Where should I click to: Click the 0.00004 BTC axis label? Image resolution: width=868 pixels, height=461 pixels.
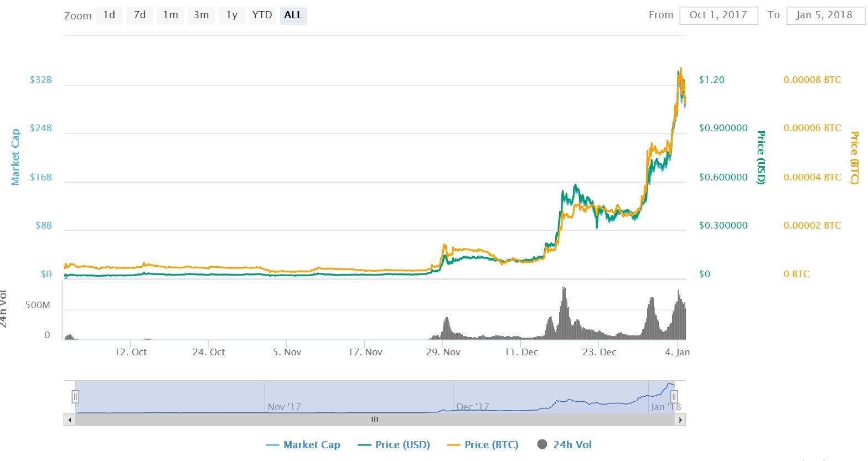click(812, 177)
